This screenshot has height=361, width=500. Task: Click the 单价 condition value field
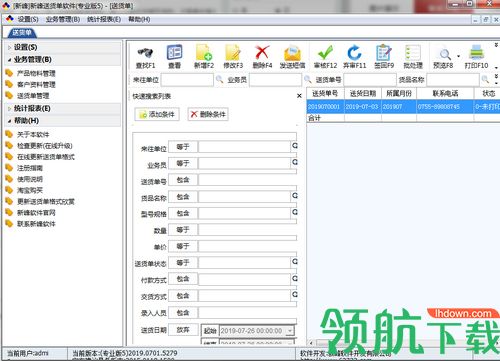tap(247, 246)
